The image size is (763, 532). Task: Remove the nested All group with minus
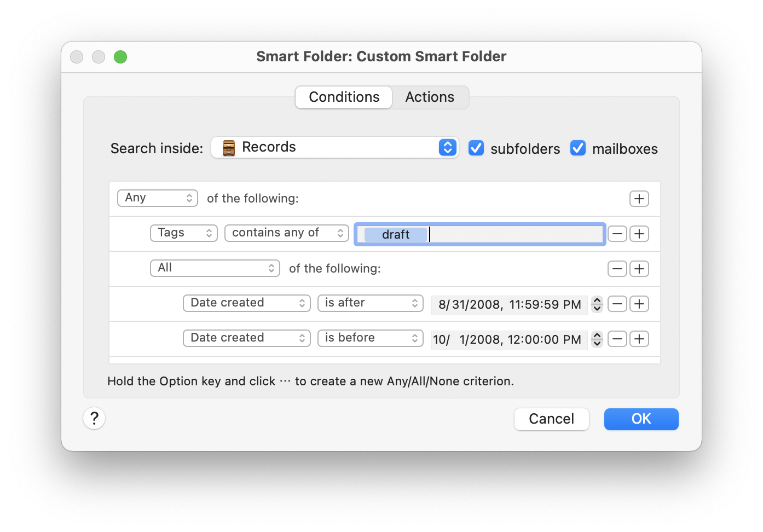[617, 269]
